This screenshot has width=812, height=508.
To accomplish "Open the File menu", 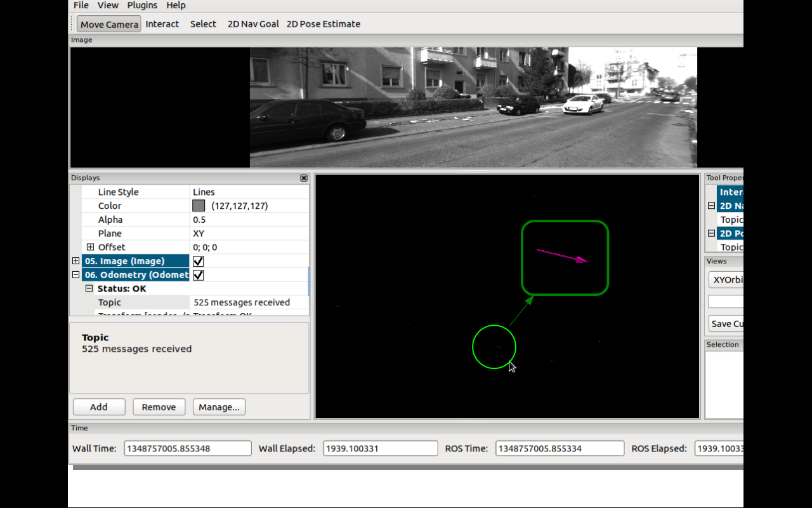I will pyautogui.click(x=81, y=5).
